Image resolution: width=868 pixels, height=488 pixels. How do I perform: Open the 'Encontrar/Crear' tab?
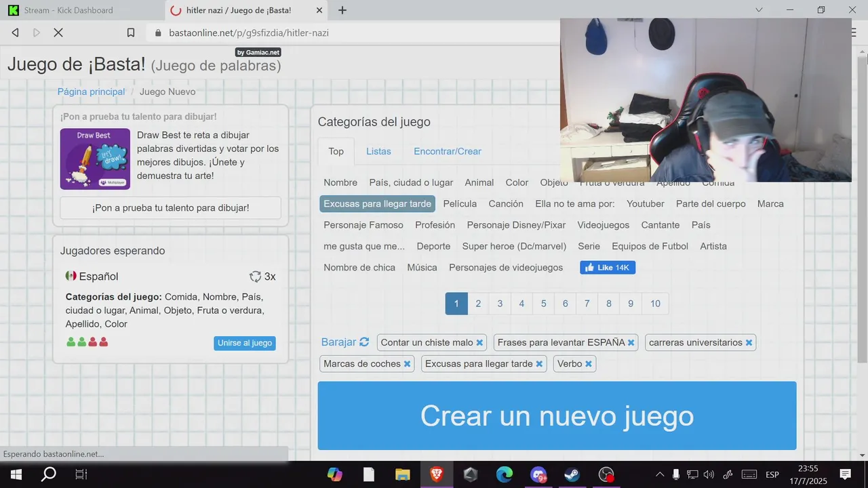click(x=448, y=151)
